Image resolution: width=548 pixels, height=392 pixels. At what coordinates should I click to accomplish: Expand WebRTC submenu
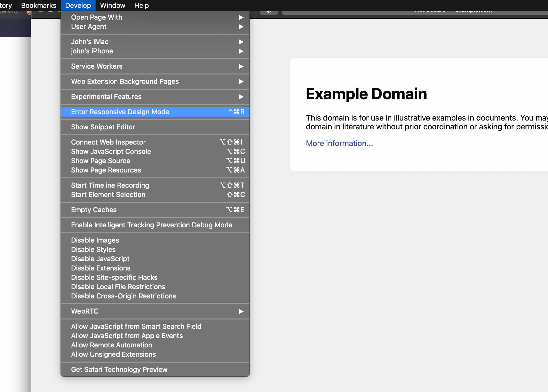pyautogui.click(x=154, y=311)
